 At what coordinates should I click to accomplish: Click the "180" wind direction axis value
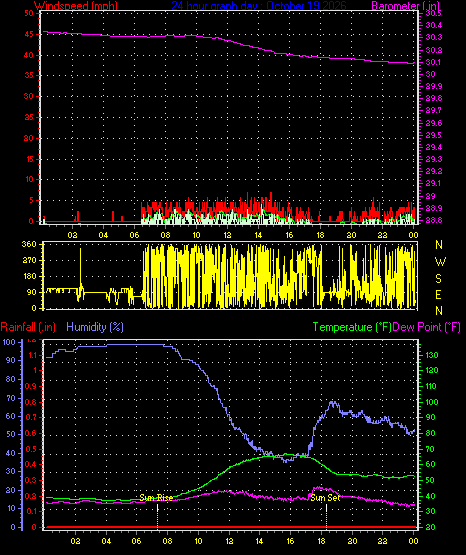click(29, 276)
